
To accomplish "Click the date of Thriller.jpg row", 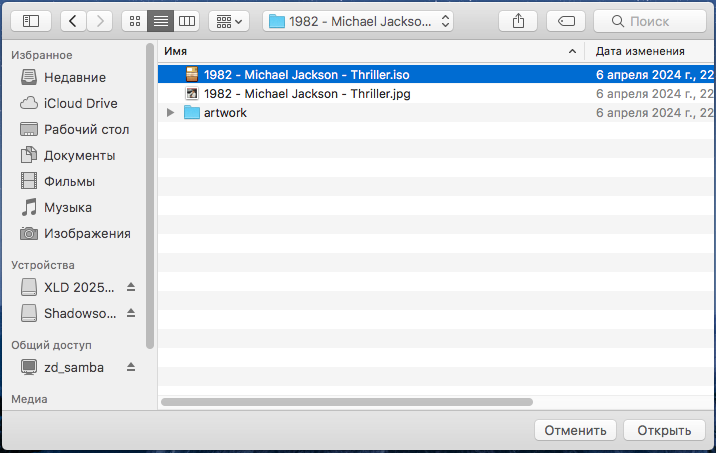I will 655,94.
